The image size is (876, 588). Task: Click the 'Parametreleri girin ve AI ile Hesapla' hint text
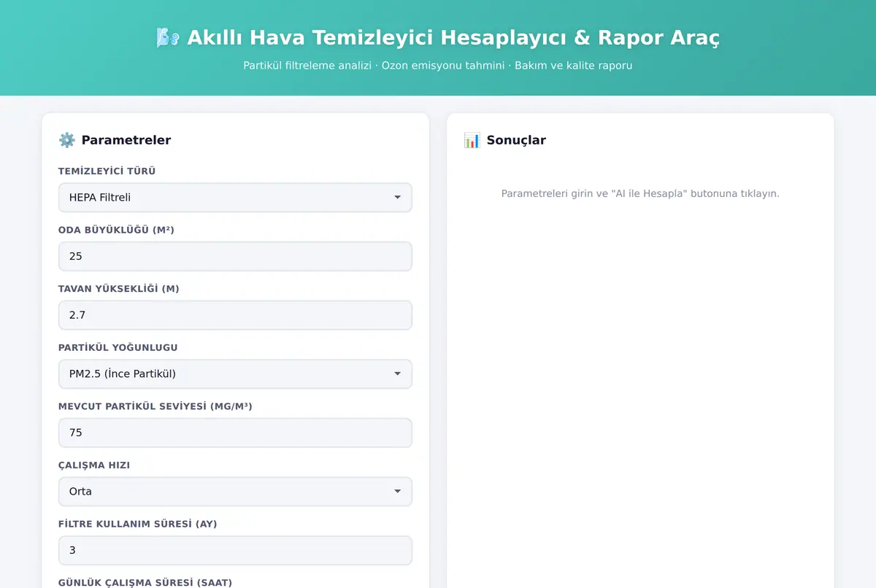[640, 193]
